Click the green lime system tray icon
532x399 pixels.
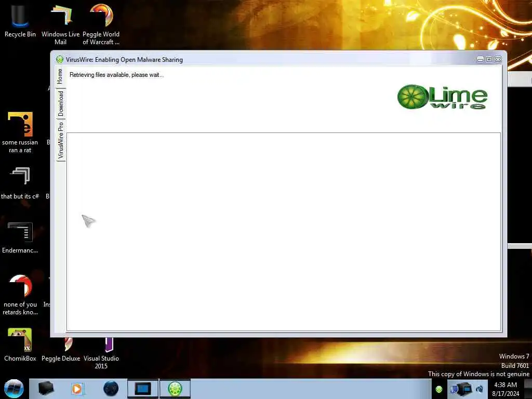point(439,389)
